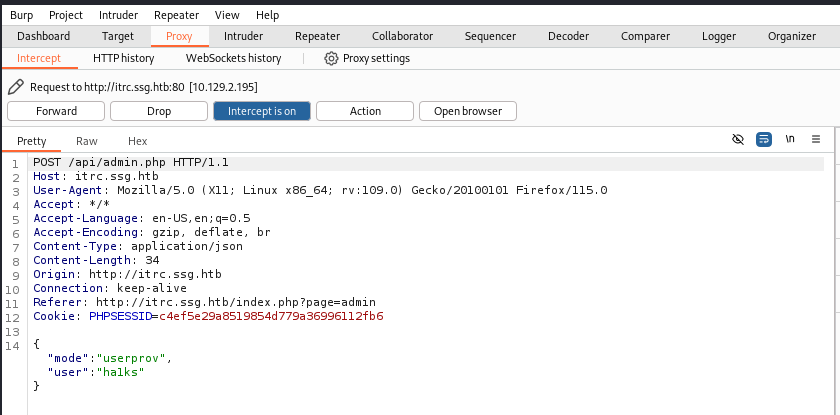Toggle the line wrap icon
Image resolution: width=840 pixels, height=415 pixels.
click(x=764, y=139)
